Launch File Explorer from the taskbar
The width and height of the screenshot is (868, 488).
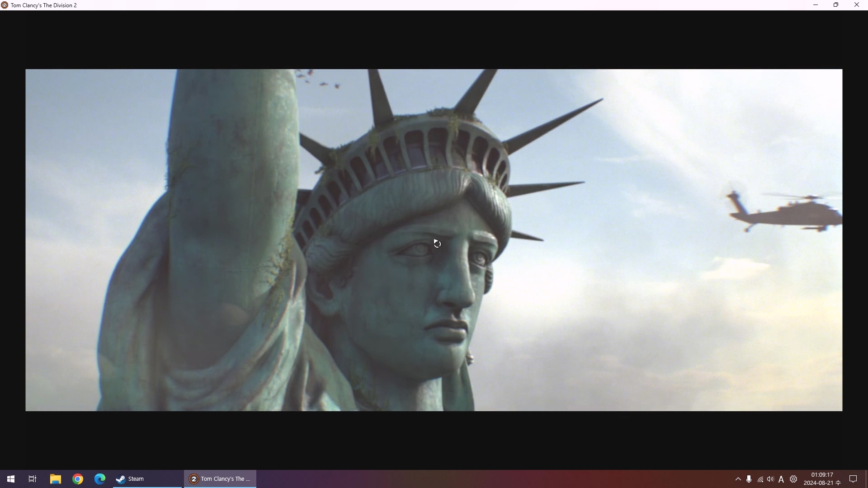(x=55, y=479)
